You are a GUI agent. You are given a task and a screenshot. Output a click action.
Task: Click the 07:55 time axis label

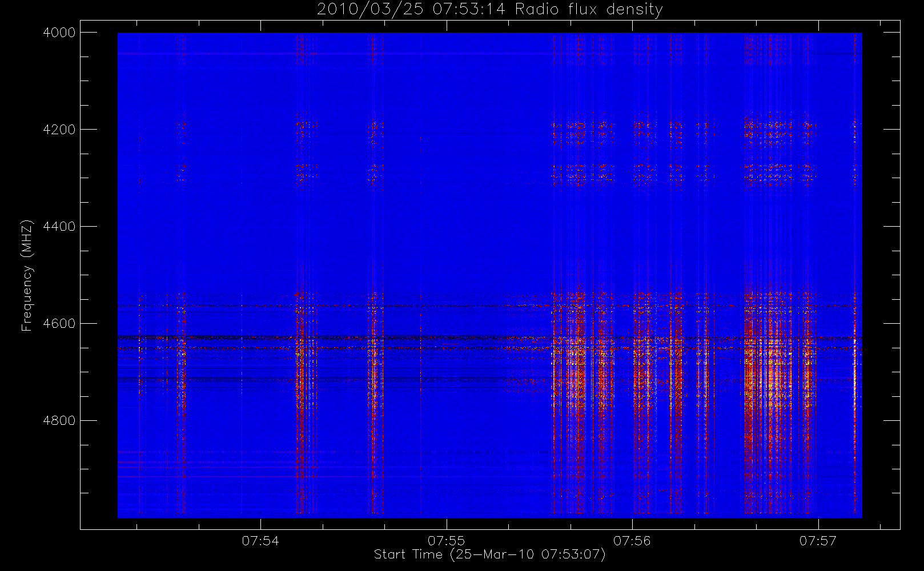[447, 541]
